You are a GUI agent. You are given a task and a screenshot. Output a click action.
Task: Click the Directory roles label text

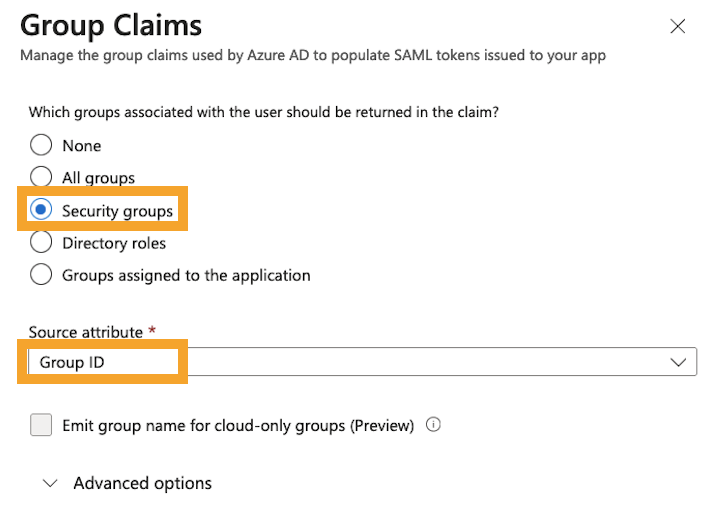point(114,243)
